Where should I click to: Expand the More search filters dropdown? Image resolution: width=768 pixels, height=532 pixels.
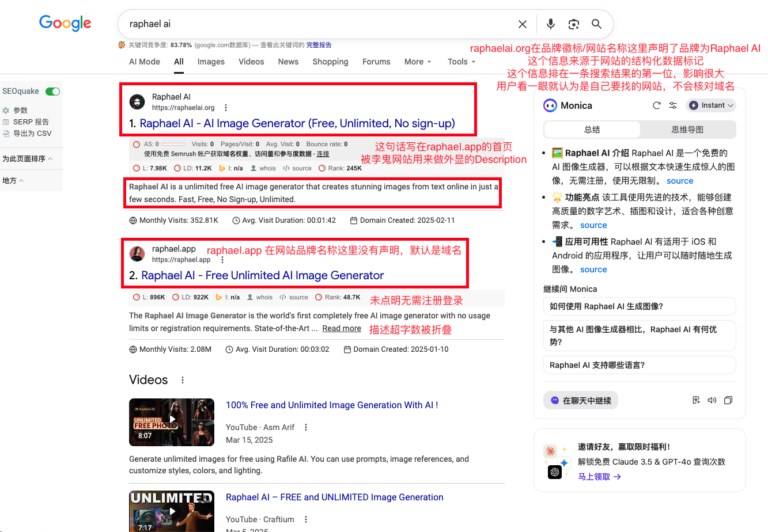(x=418, y=62)
